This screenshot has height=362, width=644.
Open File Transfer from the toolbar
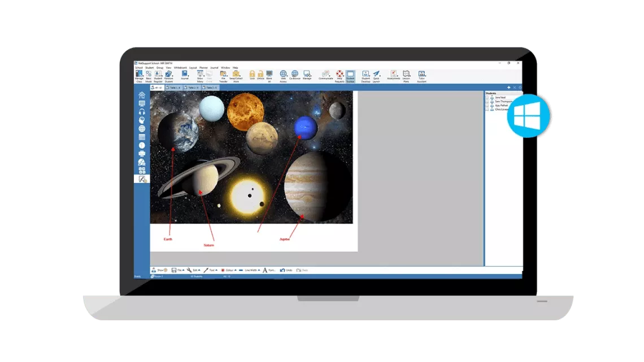[223, 74]
